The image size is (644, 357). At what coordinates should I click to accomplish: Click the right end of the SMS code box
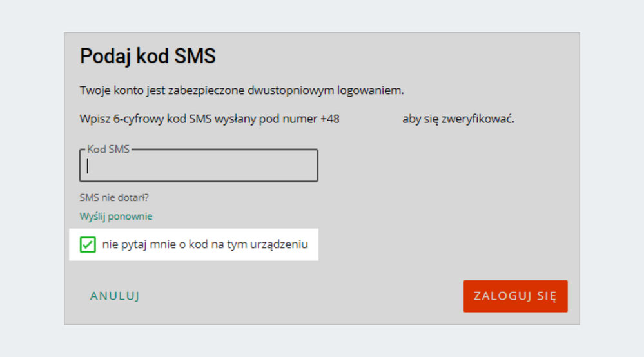click(308, 166)
